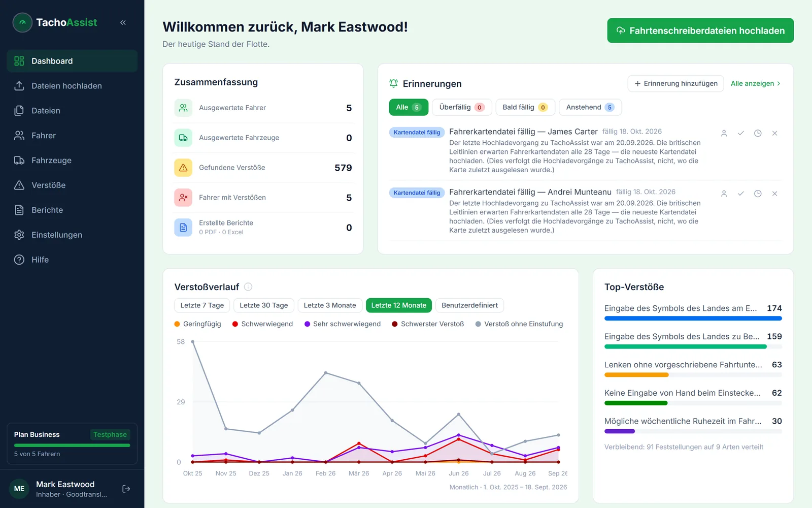The height and width of the screenshot is (508, 812).
Task: Click Ausgewertete Fahrer people icon
Action: click(183, 108)
